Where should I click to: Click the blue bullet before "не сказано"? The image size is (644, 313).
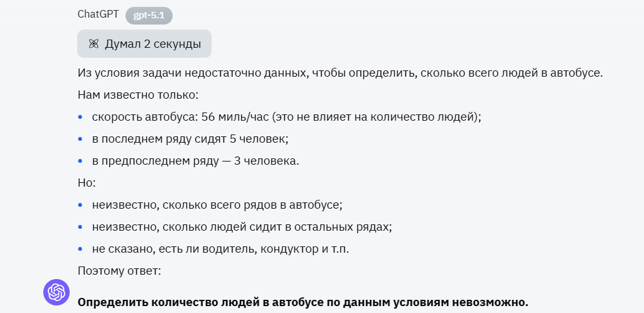80,249
